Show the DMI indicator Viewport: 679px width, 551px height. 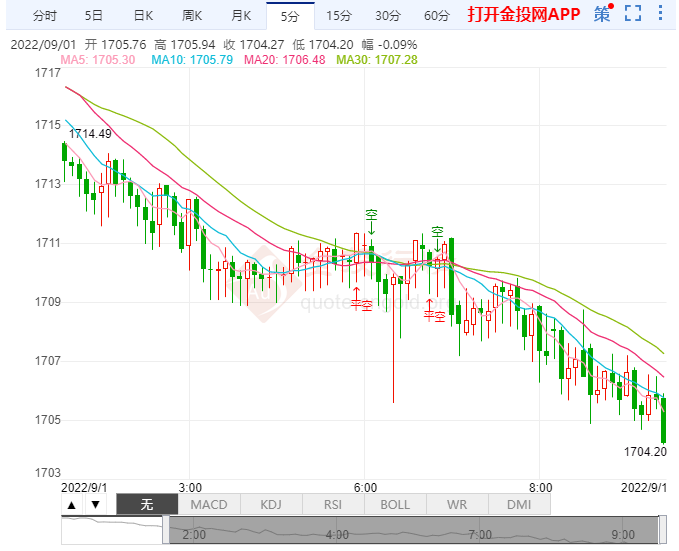519,505
